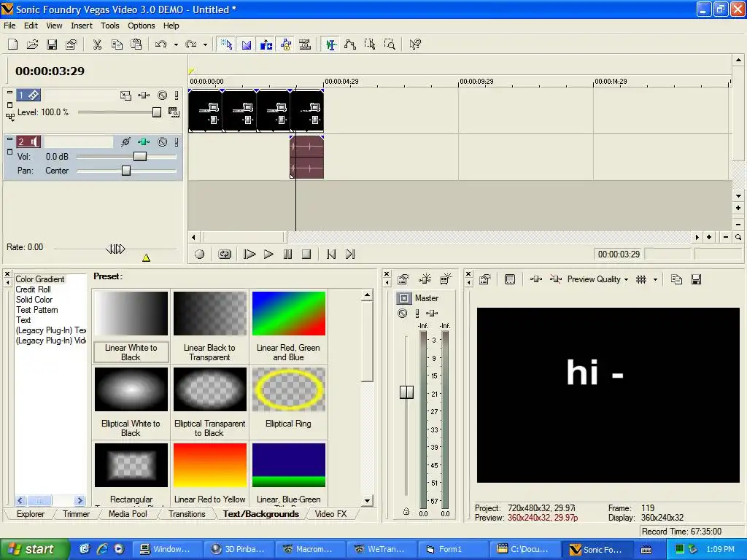This screenshot has height=560, width=747.
Task: Minimize audio track 2 height
Action: point(9,139)
